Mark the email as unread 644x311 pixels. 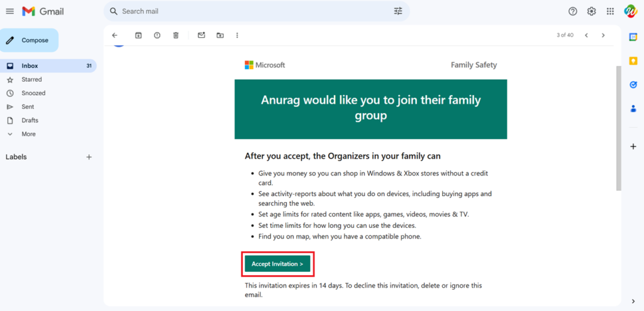[201, 35]
